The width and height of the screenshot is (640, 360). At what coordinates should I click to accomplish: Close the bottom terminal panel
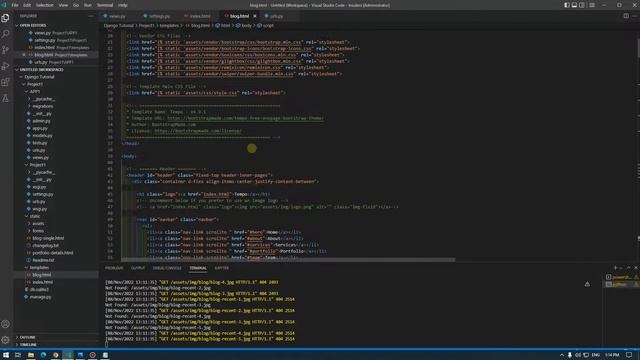click(636, 268)
